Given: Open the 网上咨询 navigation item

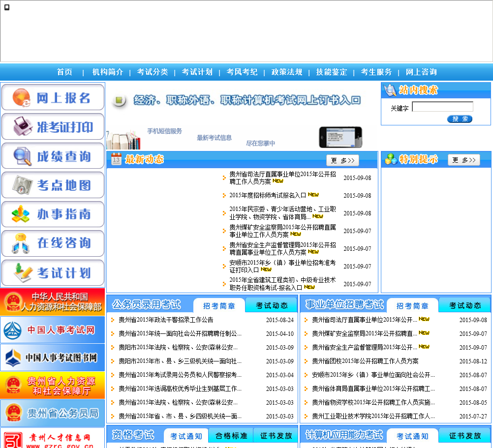Looking at the screenshot, I should coord(421,72).
